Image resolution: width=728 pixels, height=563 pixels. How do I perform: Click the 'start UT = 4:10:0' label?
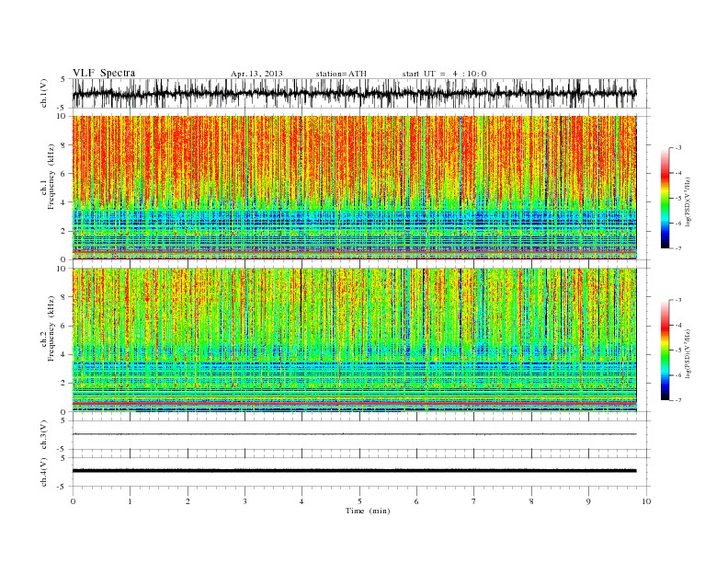point(444,74)
